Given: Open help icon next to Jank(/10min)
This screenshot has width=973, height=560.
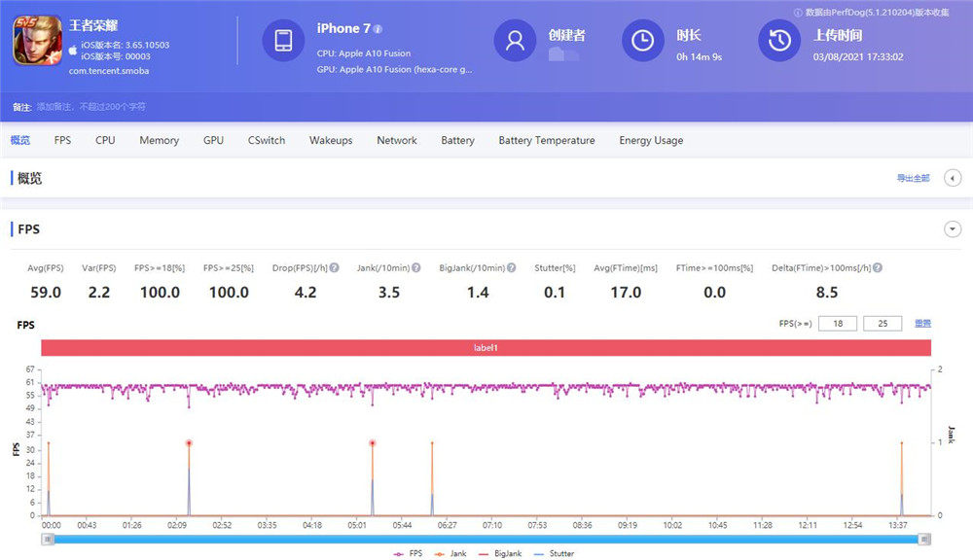Looking at the screenshot, I should coord(416,267).
